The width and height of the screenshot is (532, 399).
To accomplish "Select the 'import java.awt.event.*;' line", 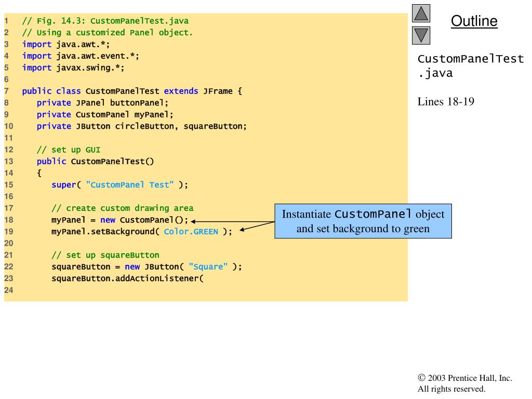I will [x=81, y=56].
